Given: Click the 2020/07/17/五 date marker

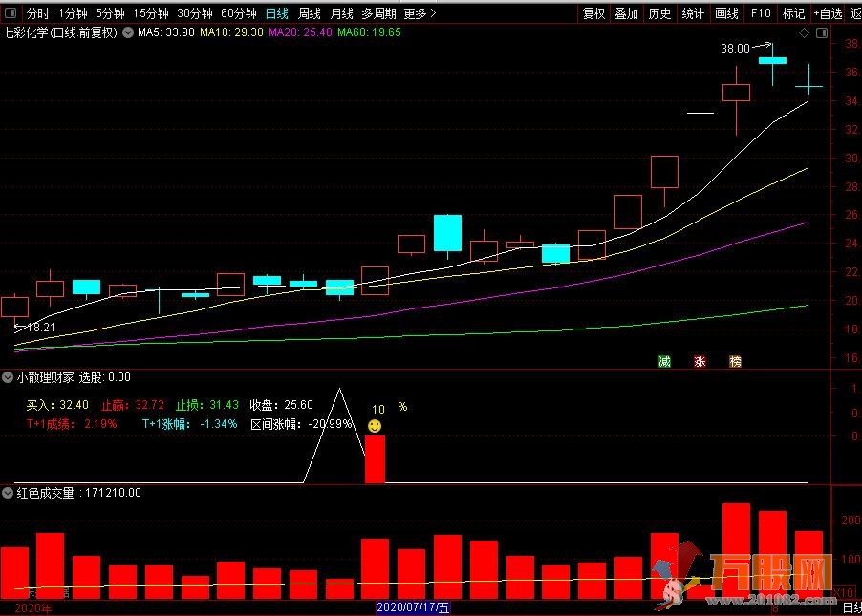Looking at the screenshot, I should coord(413,607).
